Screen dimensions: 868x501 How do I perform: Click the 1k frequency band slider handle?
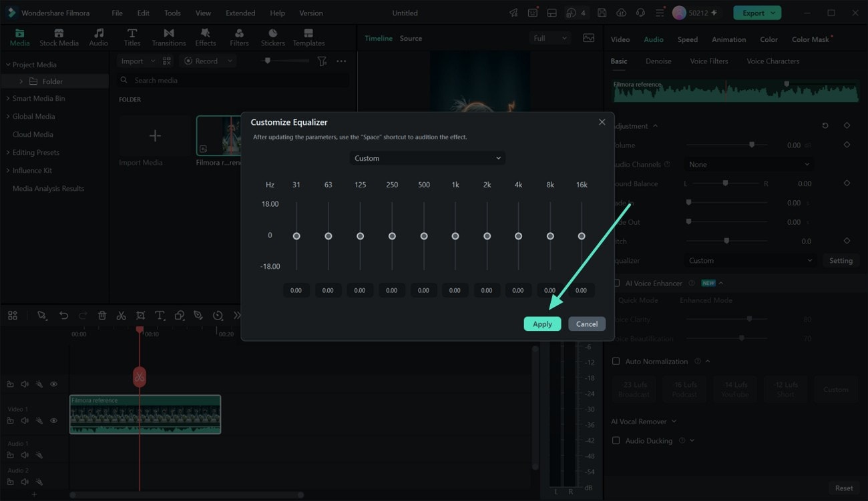click(455, 236)
